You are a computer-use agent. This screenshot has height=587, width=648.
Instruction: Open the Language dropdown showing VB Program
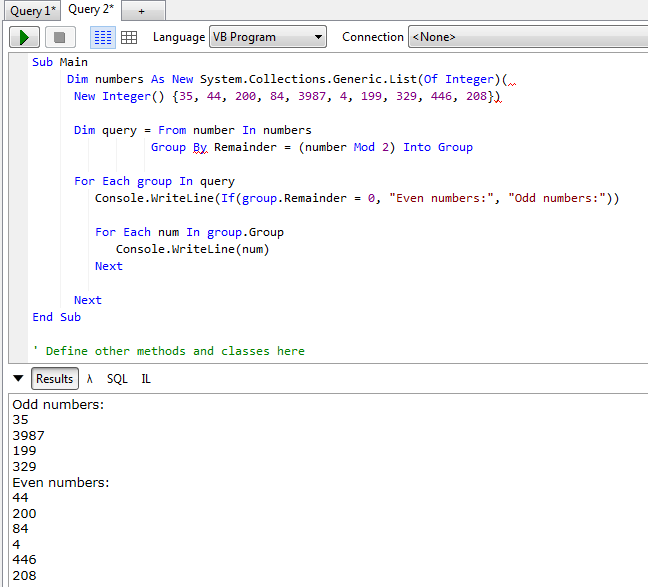click(268, 37)
